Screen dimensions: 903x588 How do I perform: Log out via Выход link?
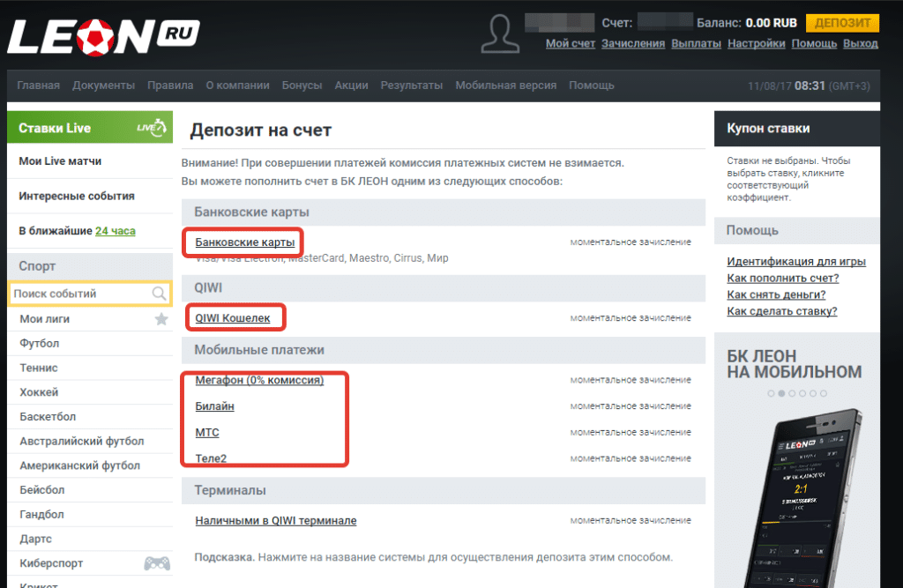[861, 44]
